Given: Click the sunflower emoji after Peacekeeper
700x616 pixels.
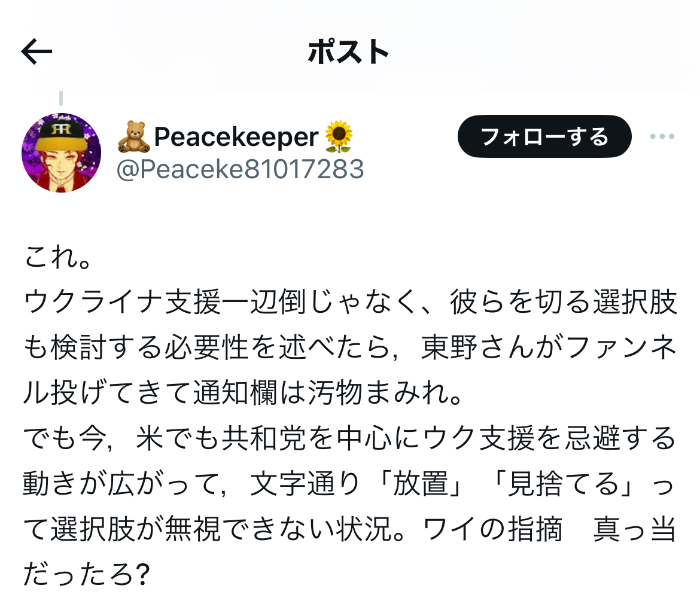Looking at the screenshot, I should pos(339,137).
